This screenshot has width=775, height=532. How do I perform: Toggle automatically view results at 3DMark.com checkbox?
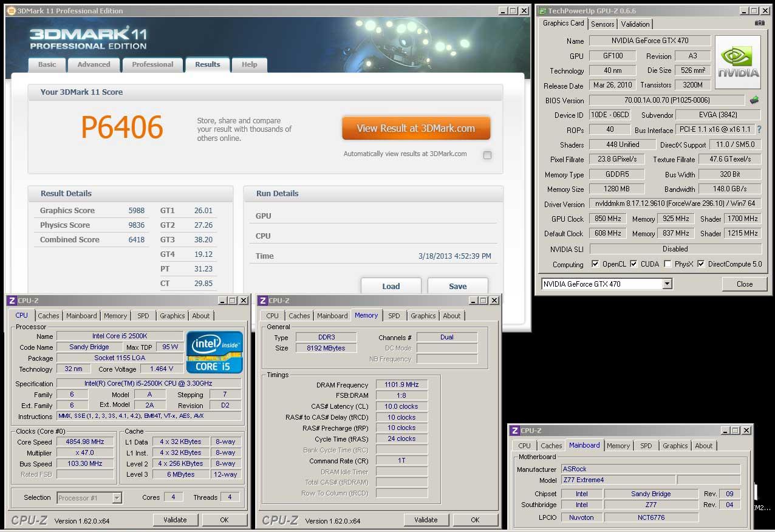pos(487,155)
